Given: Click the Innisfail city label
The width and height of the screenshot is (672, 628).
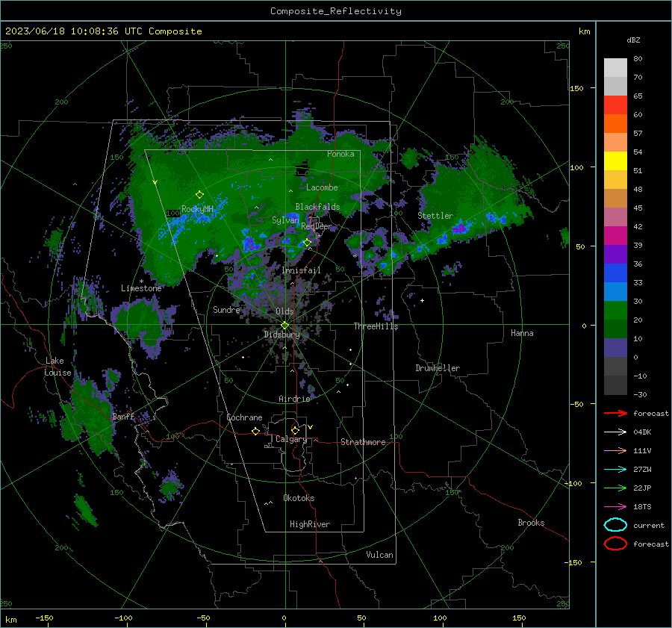Looking at the screenshot, I should tap(302, 270).
